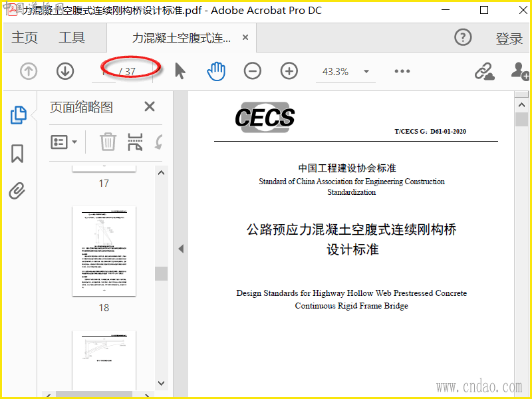Rotate pages with the curved arrow icon

158,142
